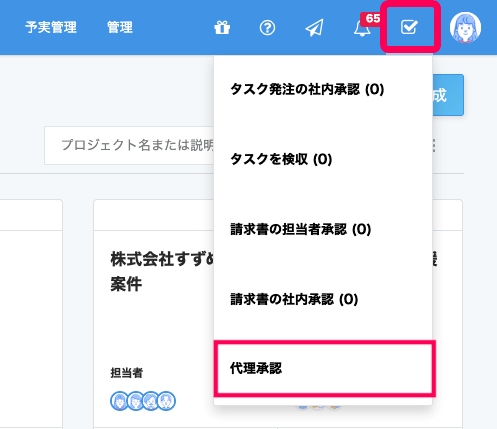The width and height of the screenshot is (497, 429).
Task: Open 予実管理 in the top navigation
Action: [x=51, y=27]
